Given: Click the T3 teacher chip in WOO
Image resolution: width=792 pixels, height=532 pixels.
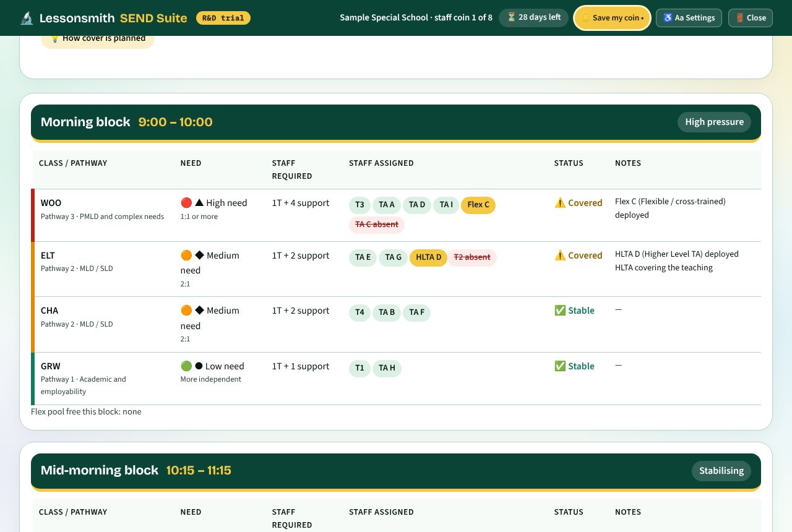Looking at the screenshot, I should click(359, 205).
